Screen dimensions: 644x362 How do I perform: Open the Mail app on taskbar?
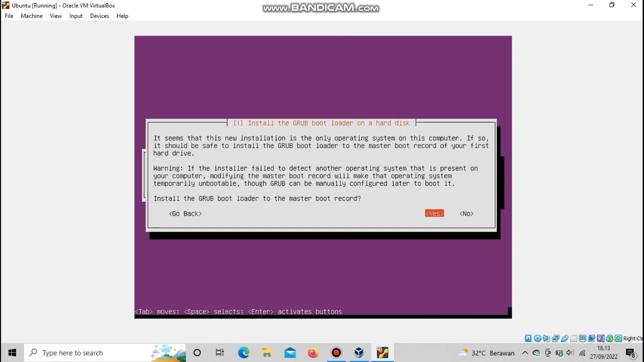(x=290, y=352)
